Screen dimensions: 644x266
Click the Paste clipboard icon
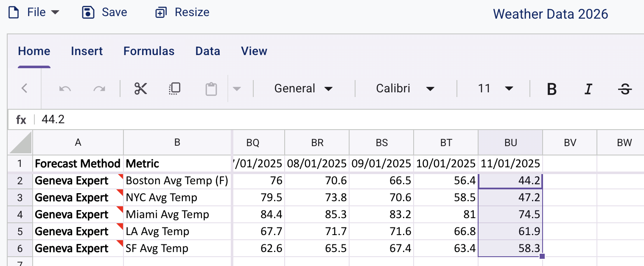click(x=211, y=89)
